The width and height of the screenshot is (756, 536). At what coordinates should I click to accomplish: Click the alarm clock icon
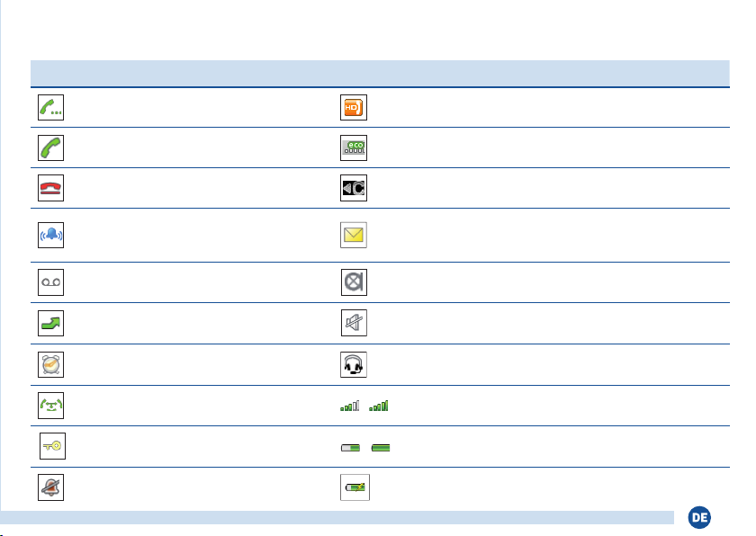tap(50, 364)
